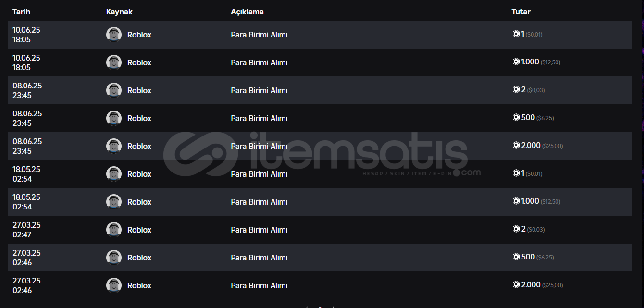This screenshot has width=644, height=308.
Task: Click the Robux icon beside the 10.06.25 $0,01 amount
Action: [x=516, y=34]
